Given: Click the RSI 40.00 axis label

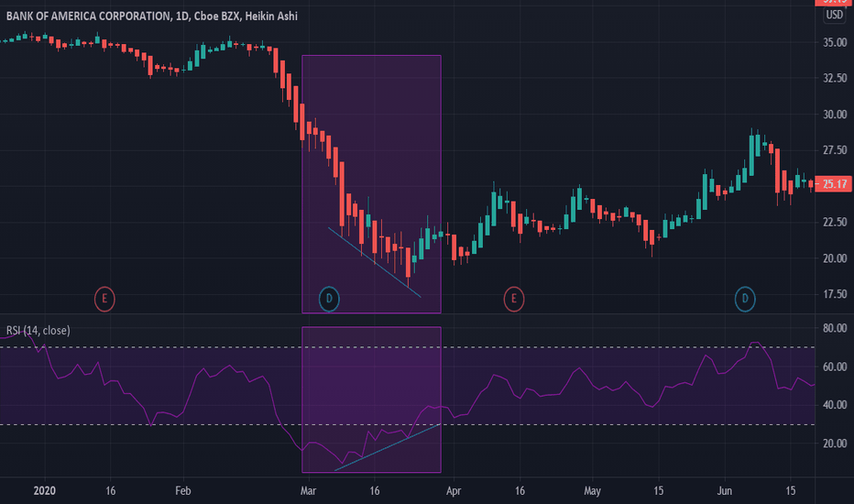Looking at the screenshot, I should click(835, 405).
